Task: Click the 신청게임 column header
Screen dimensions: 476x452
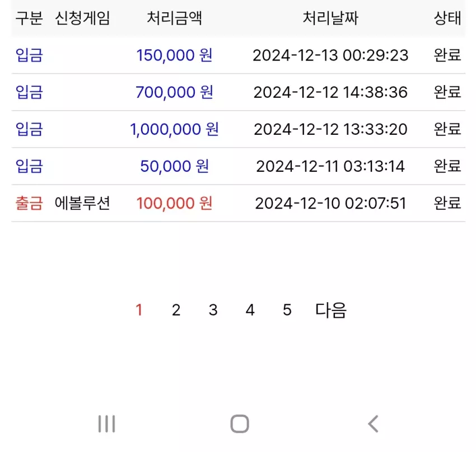Action: [x=82, y=18]
